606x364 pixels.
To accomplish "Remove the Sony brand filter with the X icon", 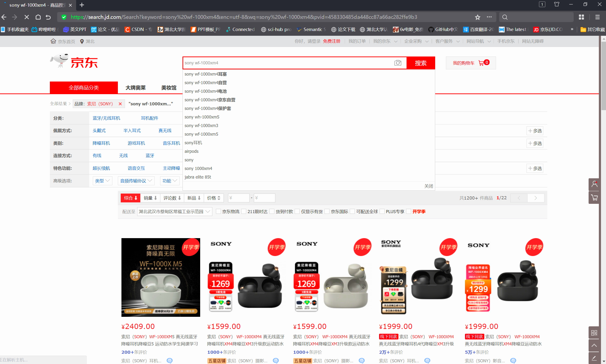I will (120, 104).
